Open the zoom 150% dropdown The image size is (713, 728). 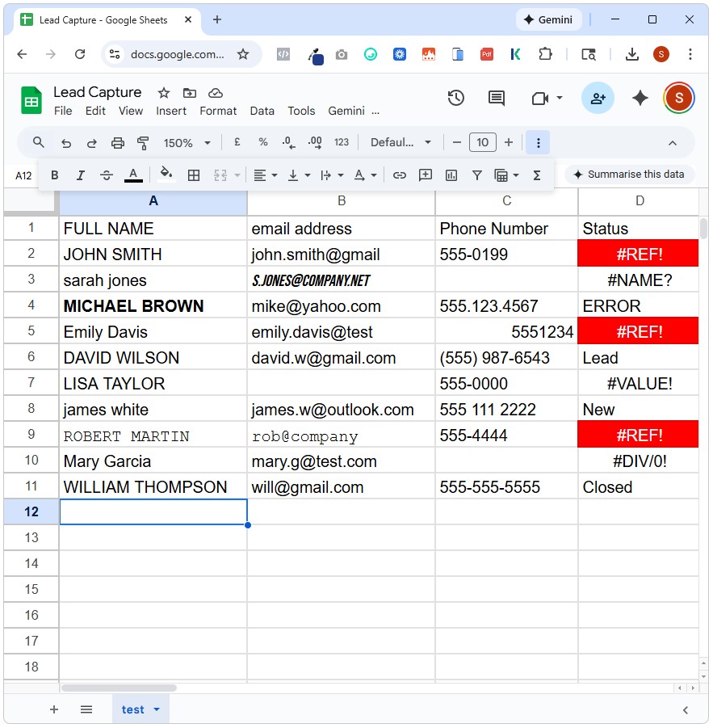[x=187, y=142]
